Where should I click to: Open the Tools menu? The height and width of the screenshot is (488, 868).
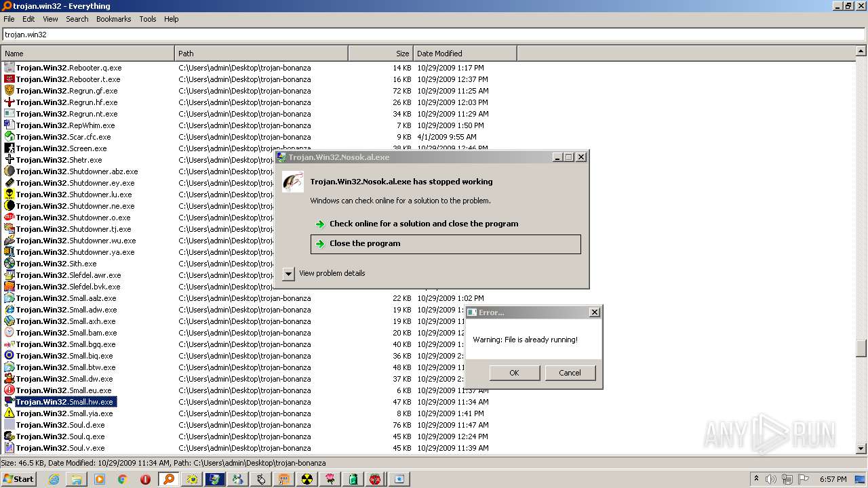148,19
